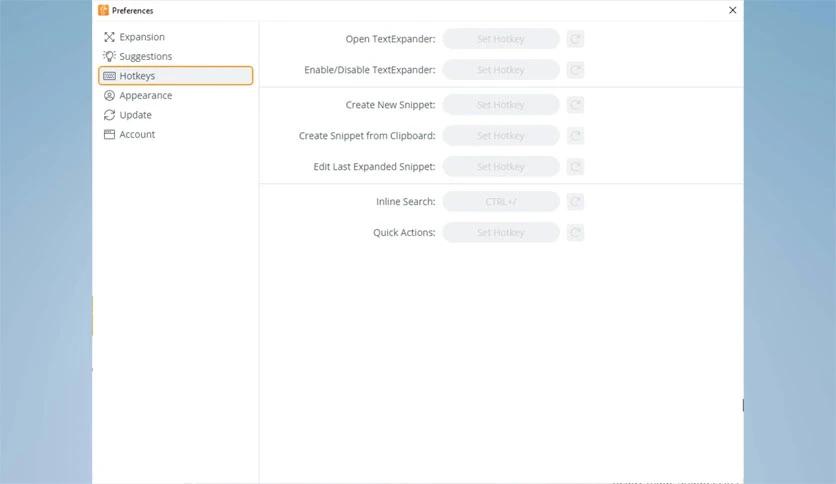Reset the Create New Snippet hotkey
Viewport: 836px width, 484px height.
coord(575,105)
